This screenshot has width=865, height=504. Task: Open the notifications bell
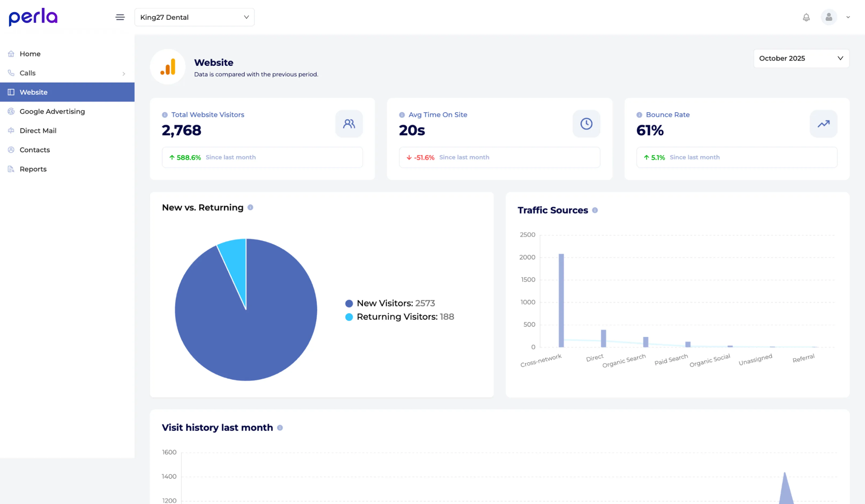pos(806,17)
